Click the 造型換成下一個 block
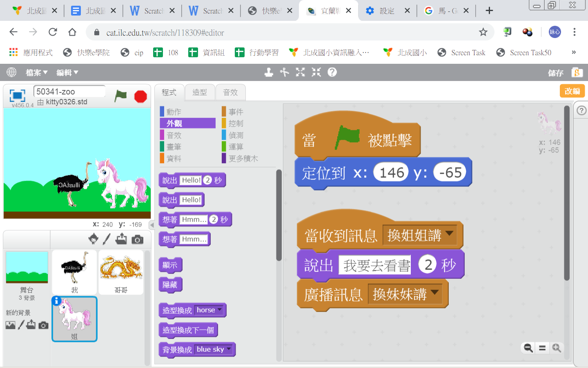 (188, 330)
